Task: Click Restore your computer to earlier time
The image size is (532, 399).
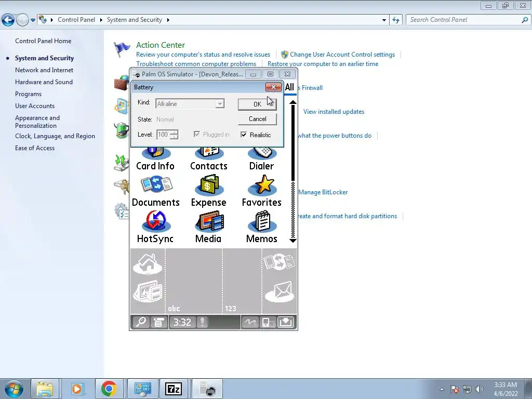Action: pyautogui.click(x=323, y=64)
